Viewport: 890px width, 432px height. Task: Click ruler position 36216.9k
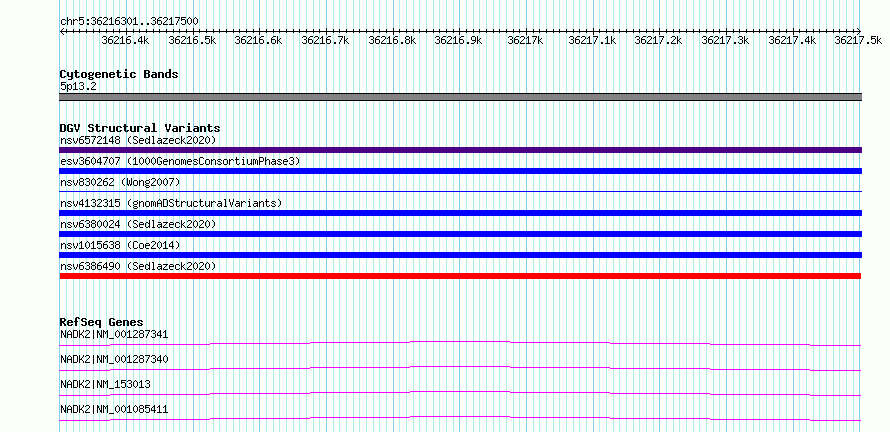[459, 40]
